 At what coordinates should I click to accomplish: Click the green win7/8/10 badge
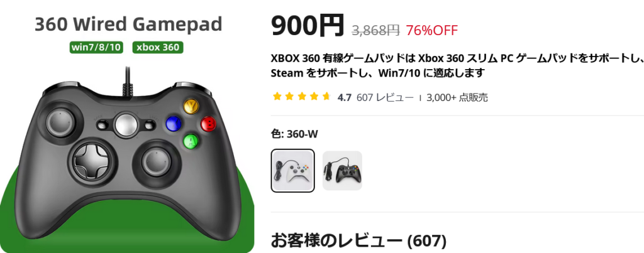coord(96,47)
